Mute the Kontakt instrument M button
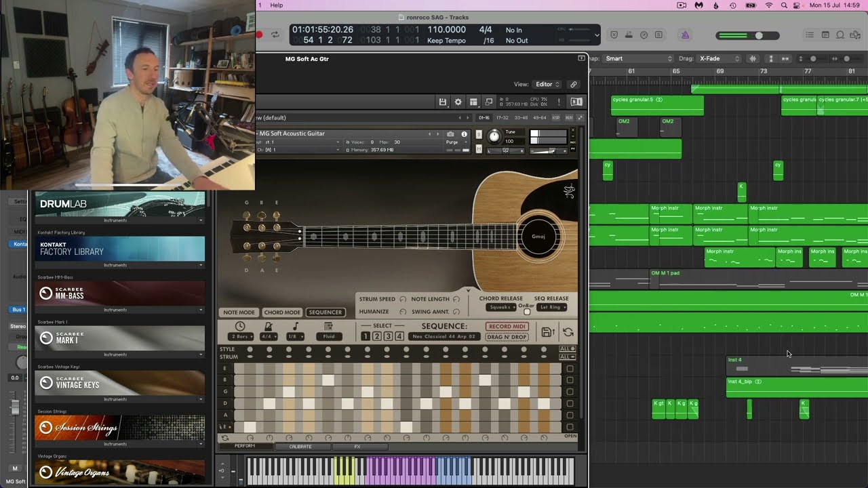Image resolution: width=868 pixels, height=488 pixels. [479, 149]
